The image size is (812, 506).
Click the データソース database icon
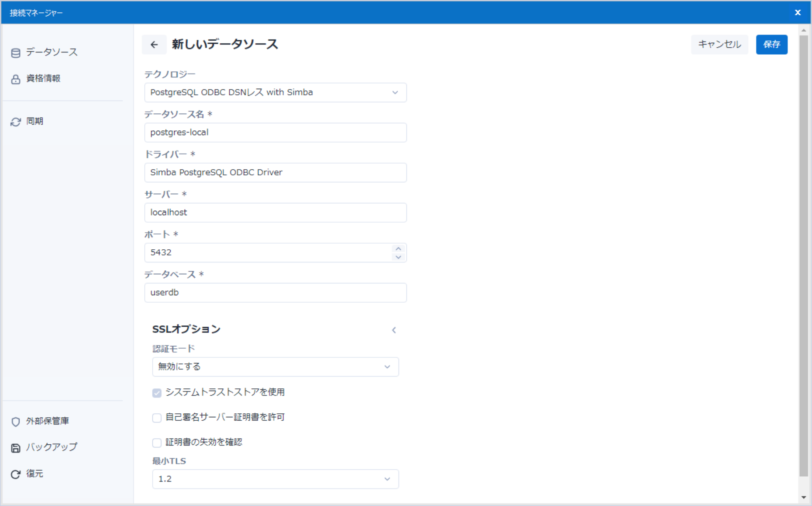click(16, 53)
